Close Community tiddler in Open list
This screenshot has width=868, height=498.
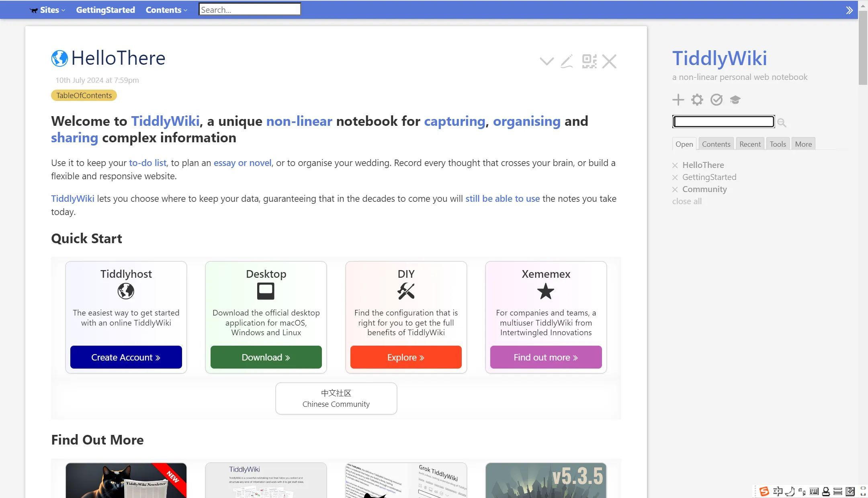[x=675, y=189]
